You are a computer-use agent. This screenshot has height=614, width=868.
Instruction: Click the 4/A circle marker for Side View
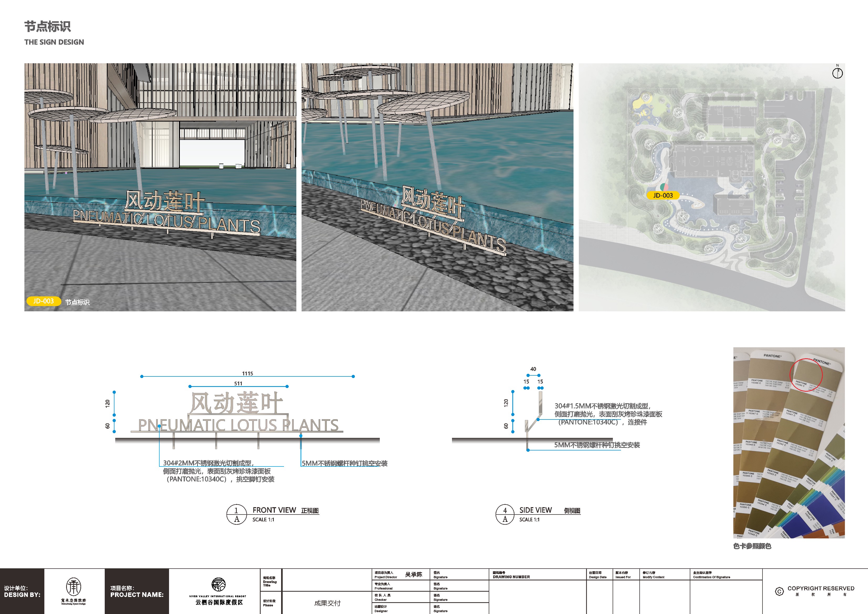point(505,515)
